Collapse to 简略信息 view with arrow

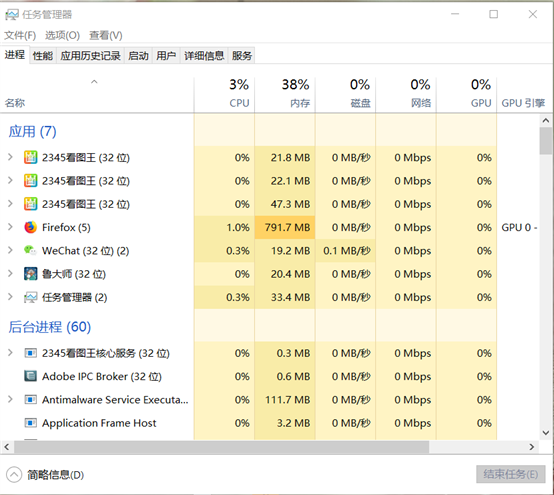click(14, 475)
